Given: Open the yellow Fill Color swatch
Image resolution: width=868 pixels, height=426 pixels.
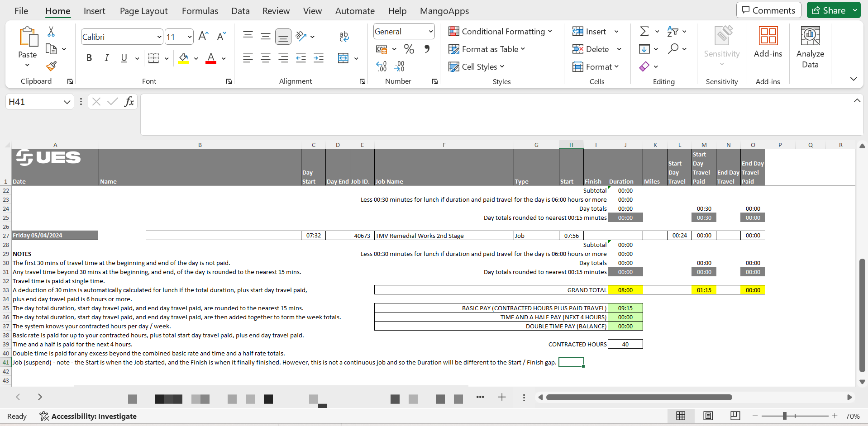Looking at the screenshot, I should 183,58.
